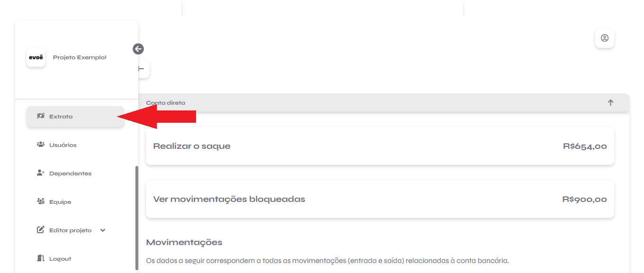Collapse the Conta direta section arrow

tap(610, 102)
